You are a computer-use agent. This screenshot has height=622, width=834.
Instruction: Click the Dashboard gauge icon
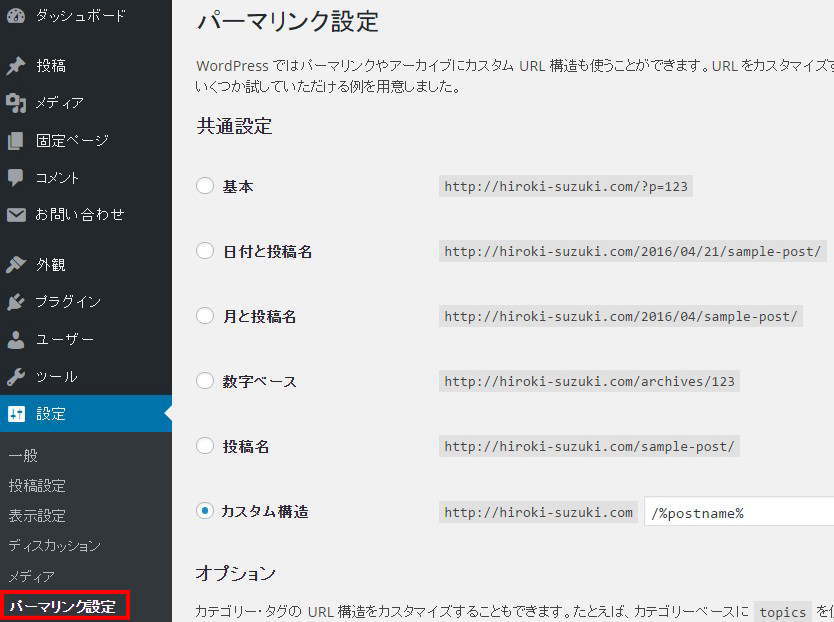point(16,16)
